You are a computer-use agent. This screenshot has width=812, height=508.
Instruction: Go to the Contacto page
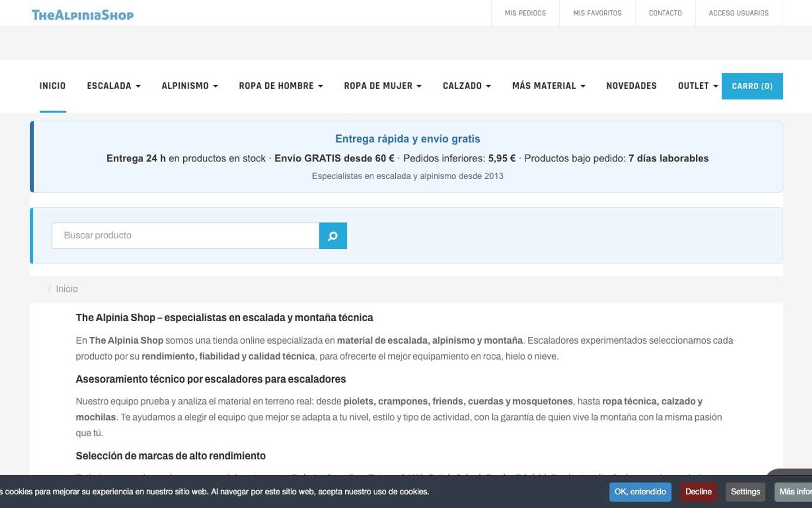point(665,13)
